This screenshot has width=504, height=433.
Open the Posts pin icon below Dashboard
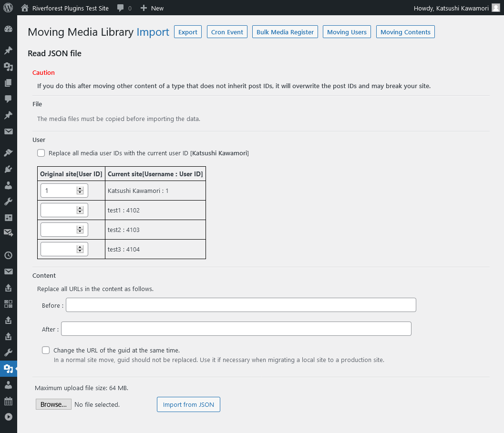click(x=9, y=50)
